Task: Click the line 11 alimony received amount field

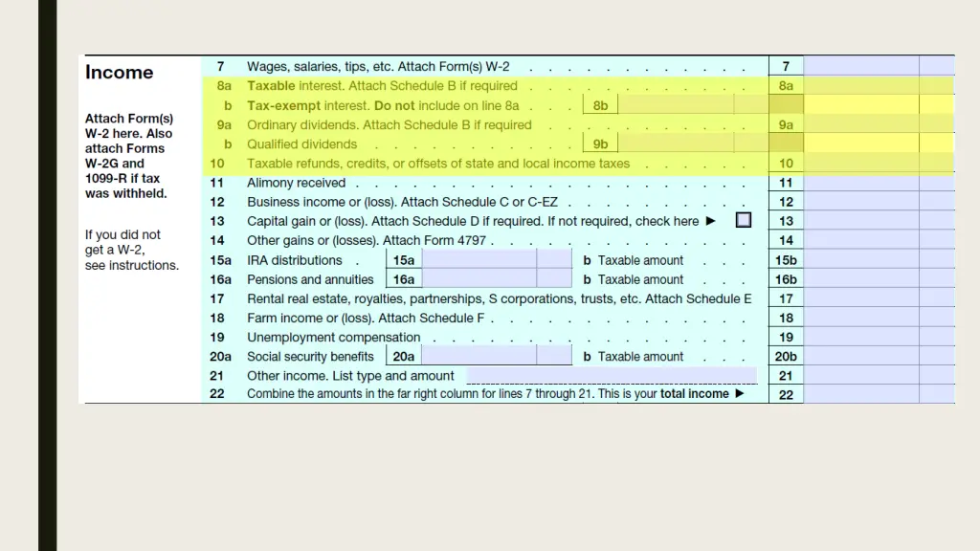Action: (x=860, y=183)
